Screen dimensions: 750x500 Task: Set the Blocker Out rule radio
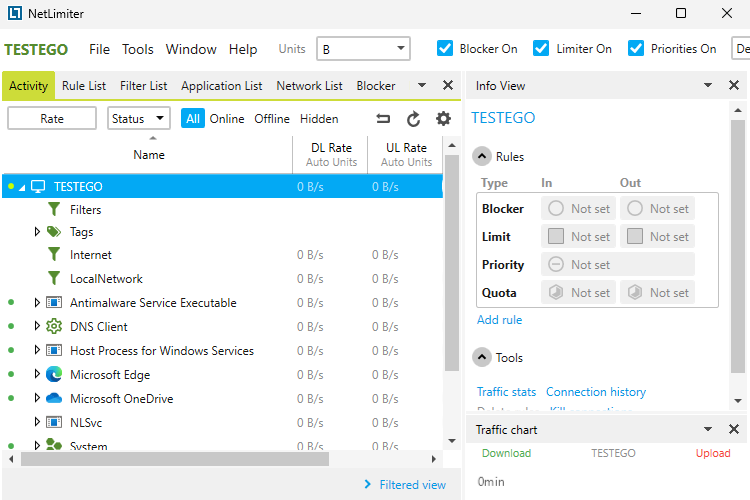point(635,208)
